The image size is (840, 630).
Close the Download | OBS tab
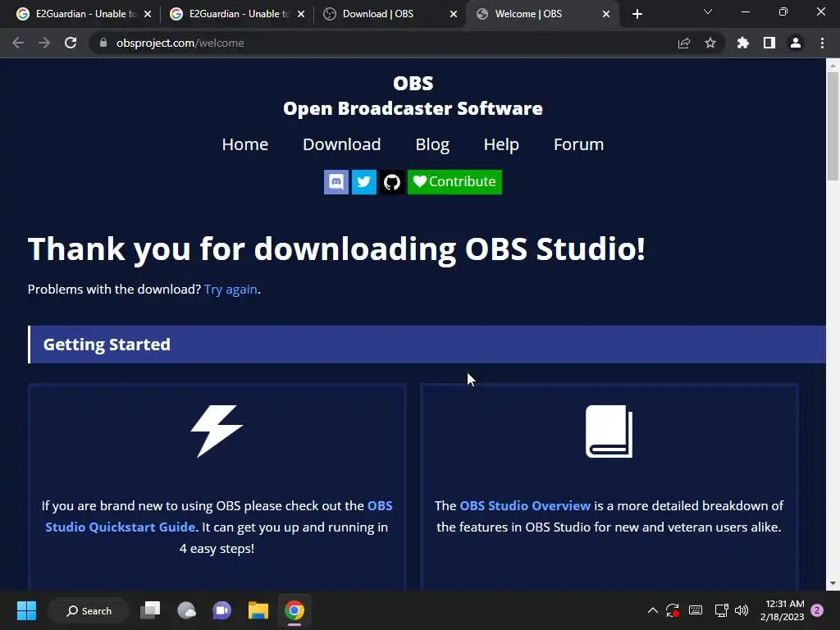click(x=454, y=14)
